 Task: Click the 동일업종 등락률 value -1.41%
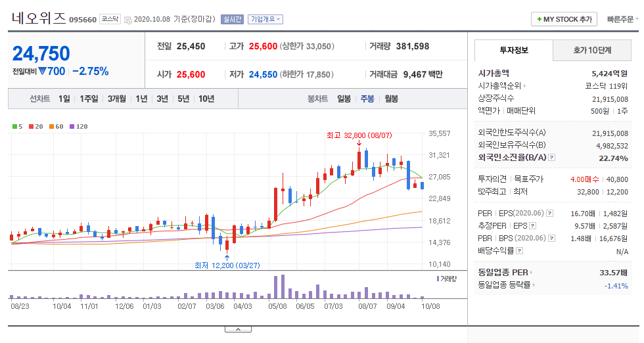pos(616,285)
